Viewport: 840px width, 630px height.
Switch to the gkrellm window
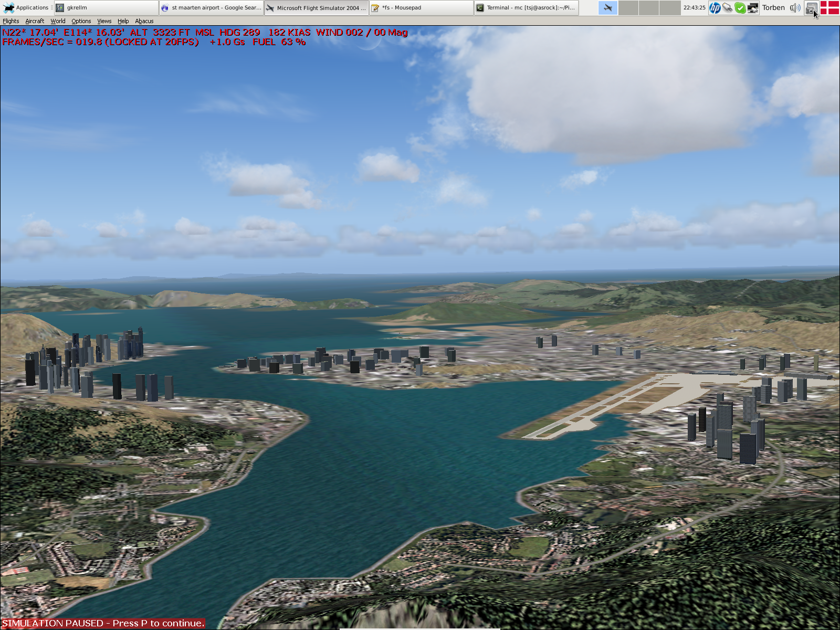point(106,8)
